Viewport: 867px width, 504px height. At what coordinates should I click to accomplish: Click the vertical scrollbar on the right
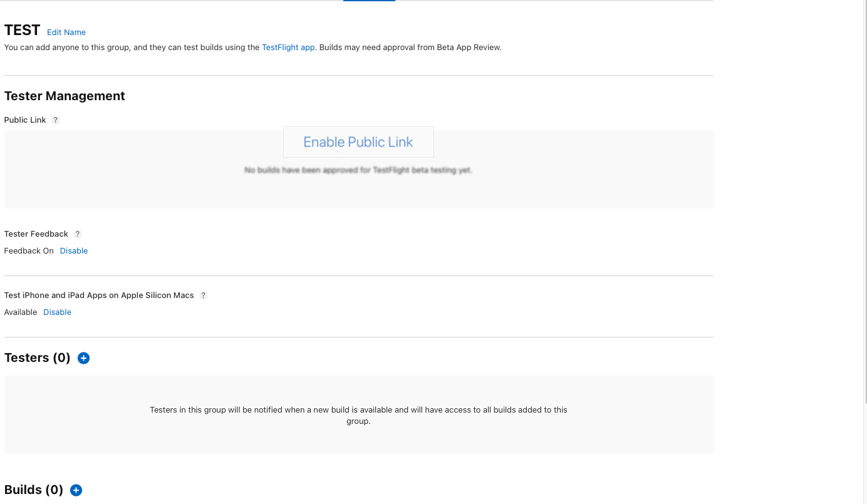(865, 200)
